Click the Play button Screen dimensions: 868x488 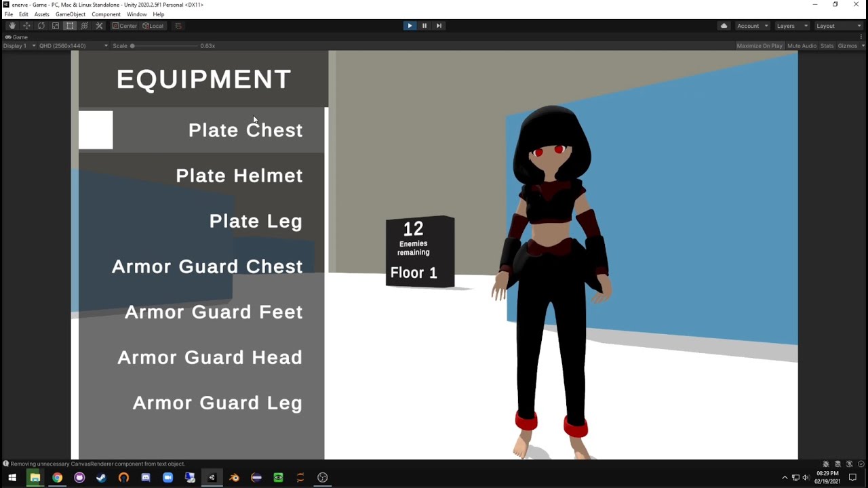[410, 26]
